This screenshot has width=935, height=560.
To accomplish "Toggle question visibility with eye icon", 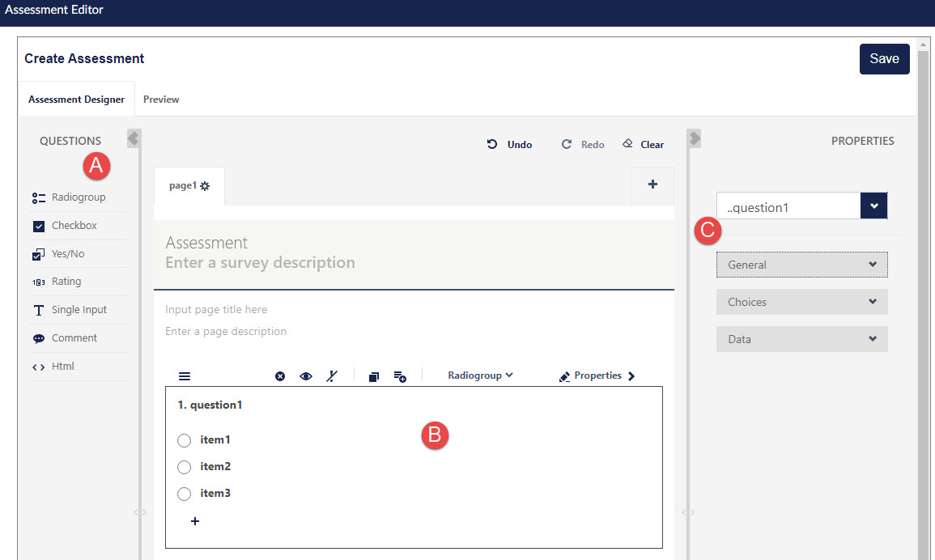I will 306,376.
